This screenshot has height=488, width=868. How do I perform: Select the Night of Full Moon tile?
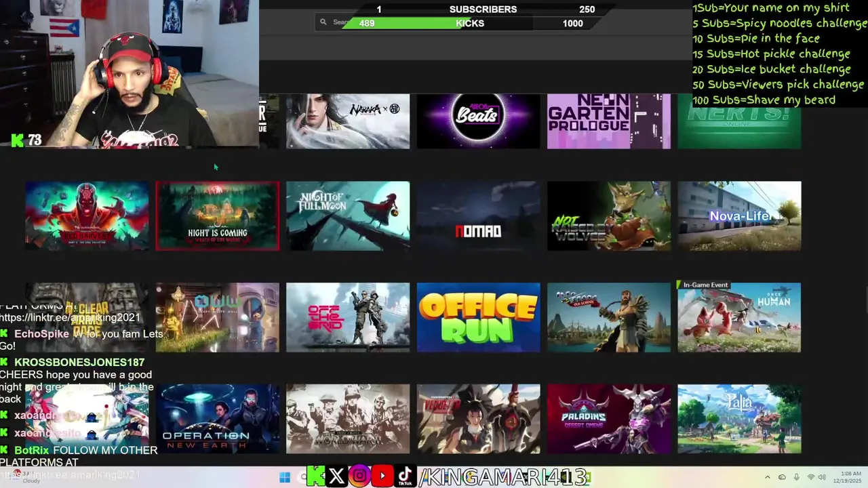pos(348,216)
